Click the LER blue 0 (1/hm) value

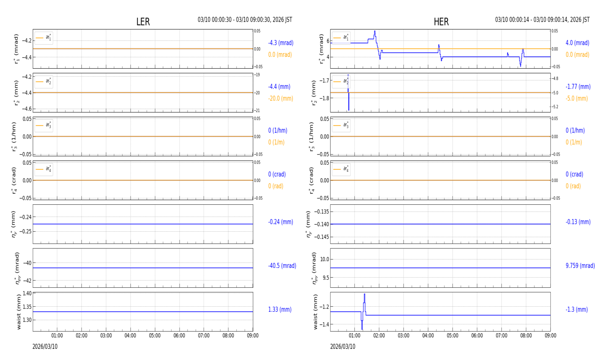coord(279,131)
